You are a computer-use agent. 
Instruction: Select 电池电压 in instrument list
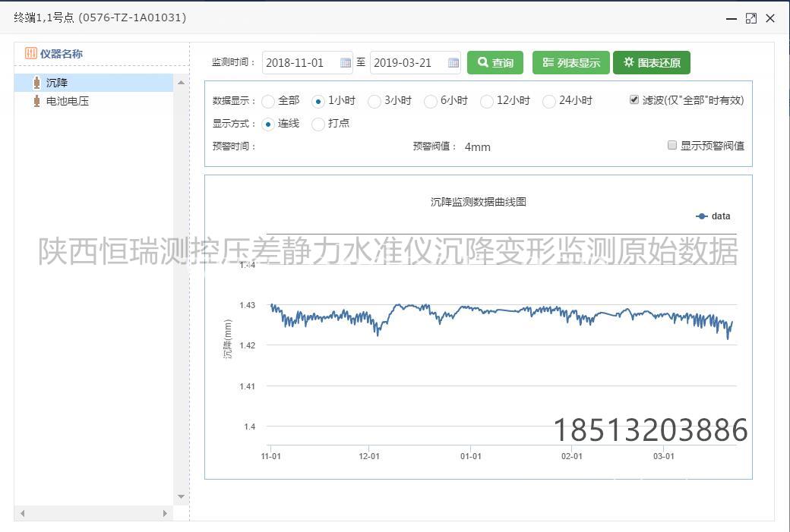tap(68, 101)
